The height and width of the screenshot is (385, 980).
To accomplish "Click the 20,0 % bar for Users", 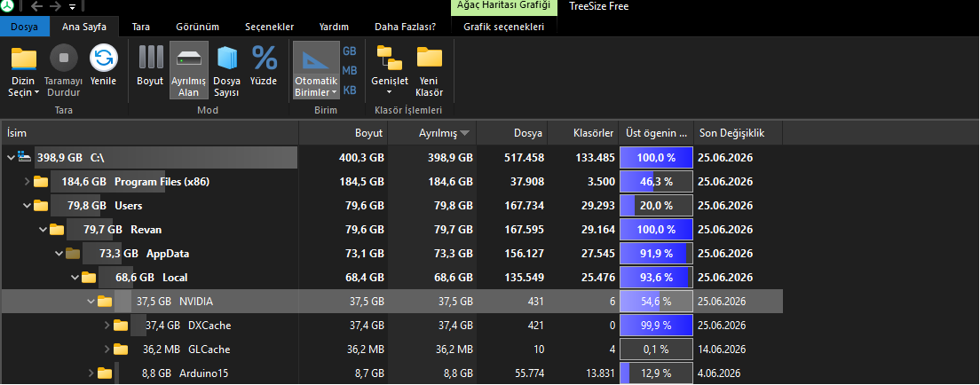I will pyautogui.click(x=656, y=206).
